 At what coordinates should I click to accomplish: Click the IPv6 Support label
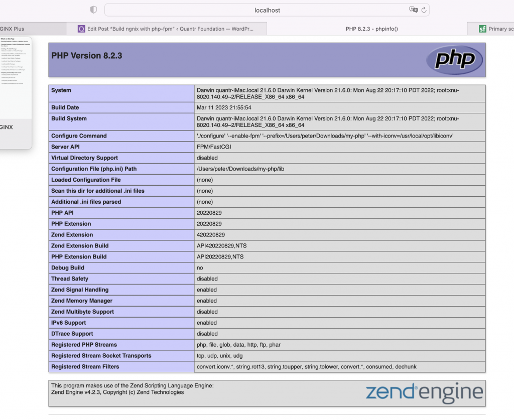click(x=68, y=323)
